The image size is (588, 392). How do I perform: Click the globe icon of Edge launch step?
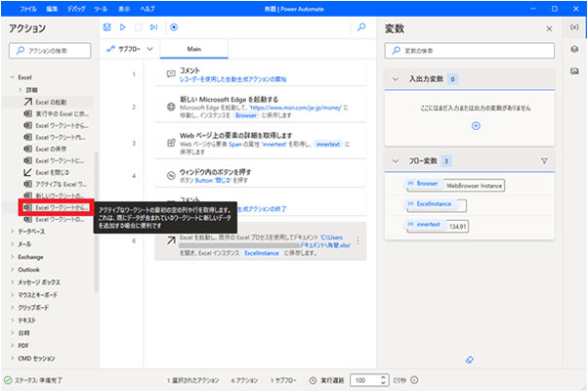[171, 107]
